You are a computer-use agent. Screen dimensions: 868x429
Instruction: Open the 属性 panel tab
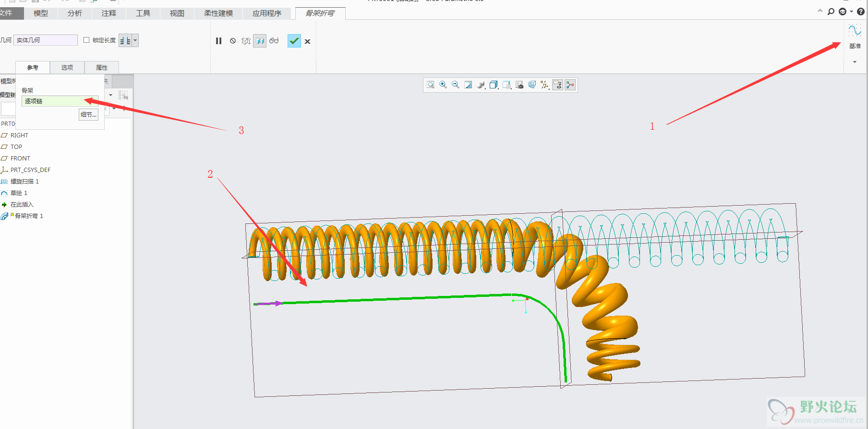[x=102, y=68]
